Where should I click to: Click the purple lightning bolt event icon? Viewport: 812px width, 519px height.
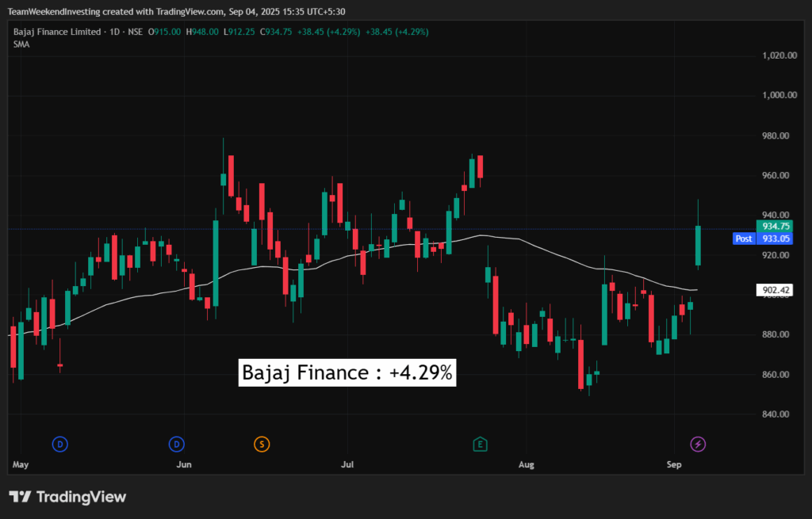[x=698, y=444]
